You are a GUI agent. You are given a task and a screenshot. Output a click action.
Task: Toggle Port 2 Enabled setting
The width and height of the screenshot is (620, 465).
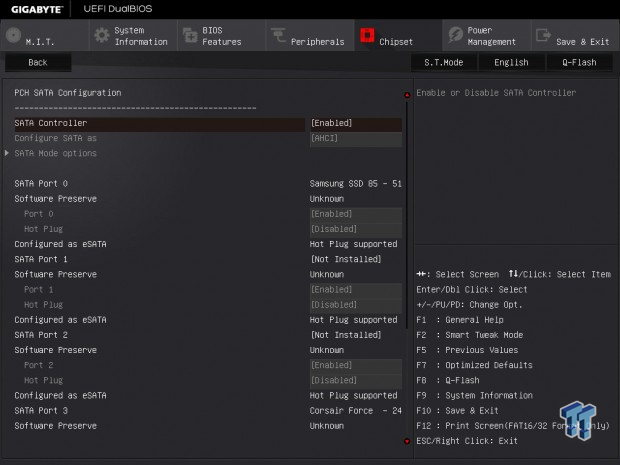(x=356, y=365)
